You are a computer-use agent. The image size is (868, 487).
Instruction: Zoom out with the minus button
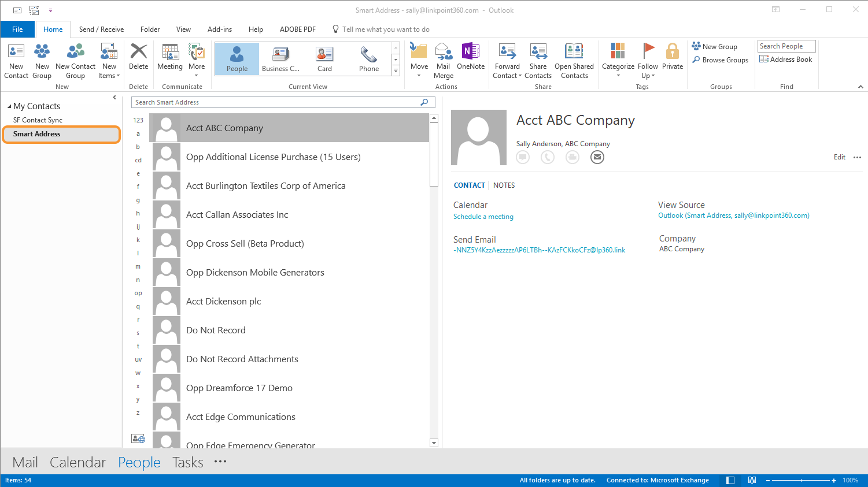point(768,481)
